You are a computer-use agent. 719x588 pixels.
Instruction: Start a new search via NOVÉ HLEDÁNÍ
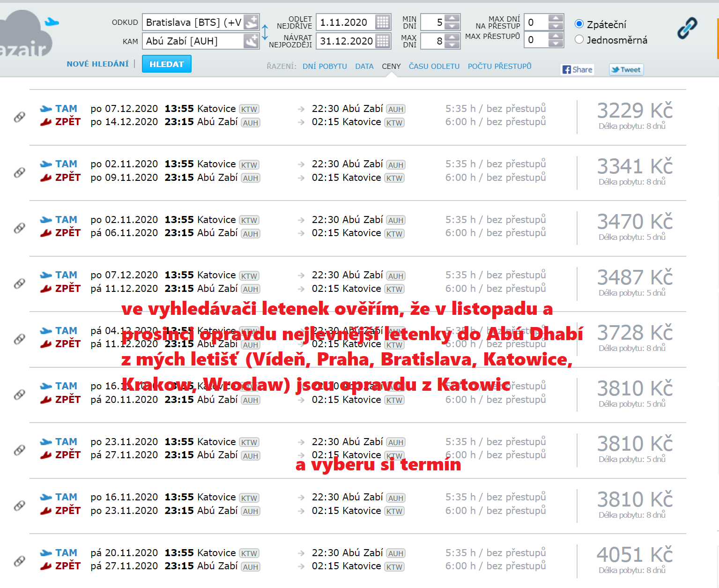(97, 64)
